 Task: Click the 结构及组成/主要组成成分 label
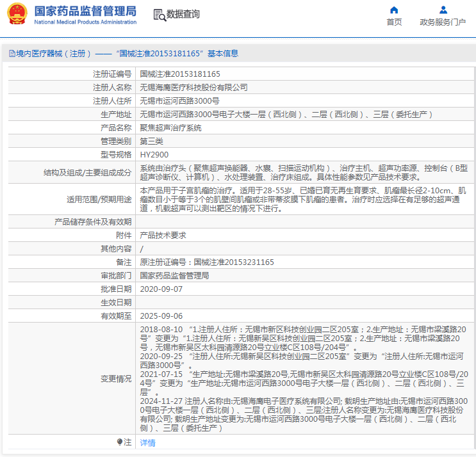[87, 173]
